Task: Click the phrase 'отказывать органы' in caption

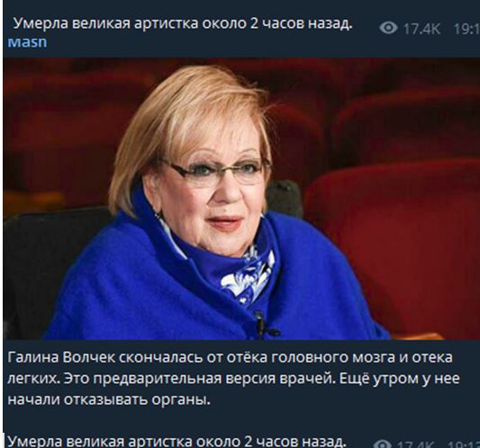Action: tap(137, 400)
